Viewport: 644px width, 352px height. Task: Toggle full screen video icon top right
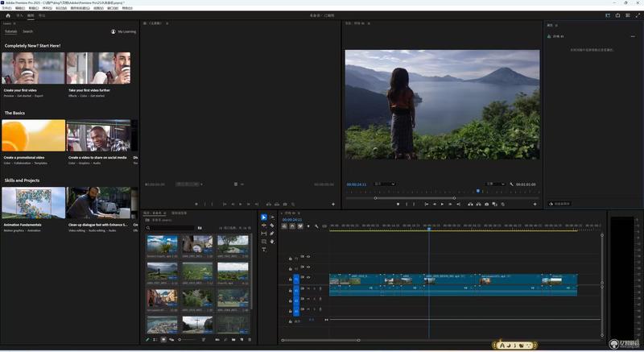click(x=638, y=15)
